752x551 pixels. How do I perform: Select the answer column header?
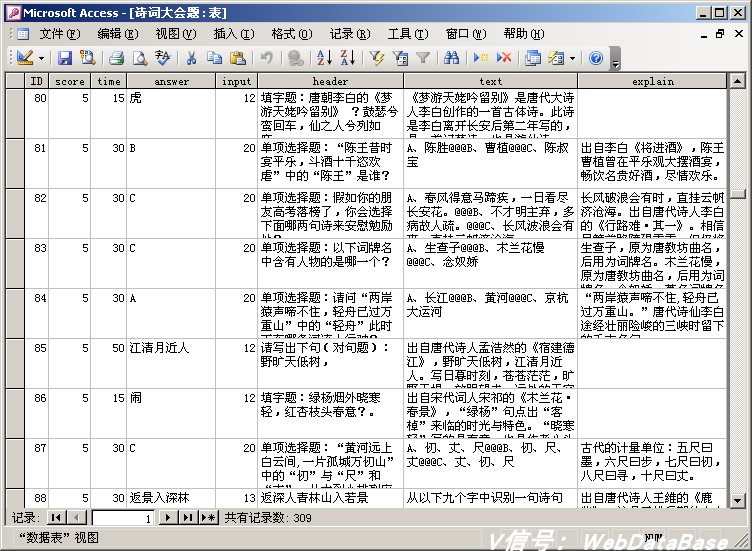tap(171, 81)
